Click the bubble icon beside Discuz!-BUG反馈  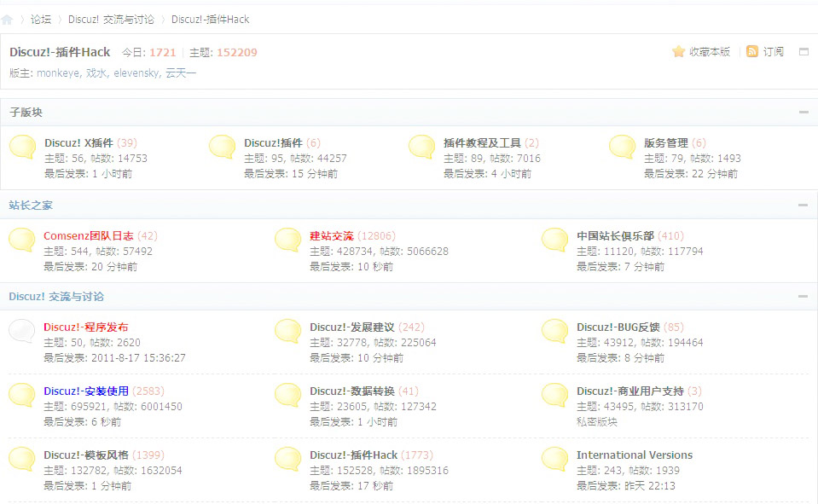[x=555, y=331]
